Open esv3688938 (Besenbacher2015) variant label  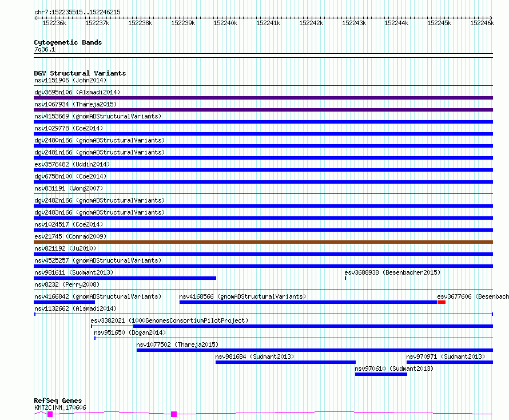(x=392, y=272)
